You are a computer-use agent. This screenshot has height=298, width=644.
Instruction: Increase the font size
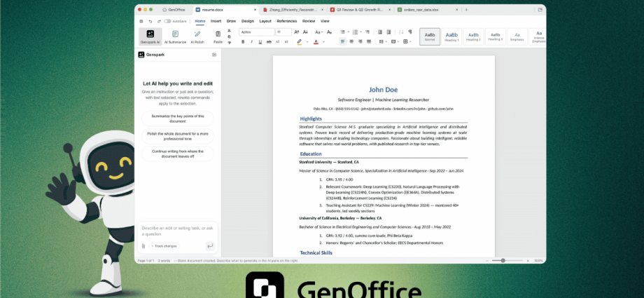297,32
